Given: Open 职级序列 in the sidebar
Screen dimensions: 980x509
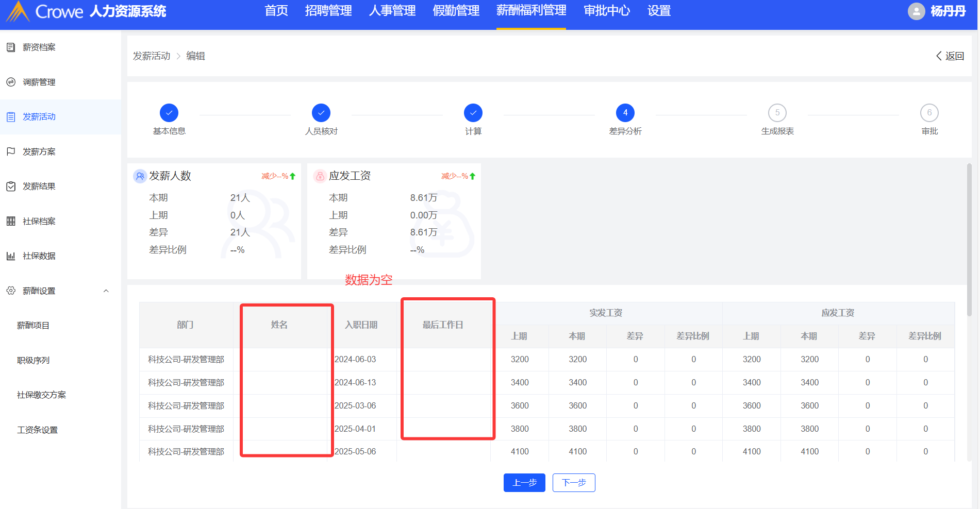Looking at the screenshot, I should point(33,361).
